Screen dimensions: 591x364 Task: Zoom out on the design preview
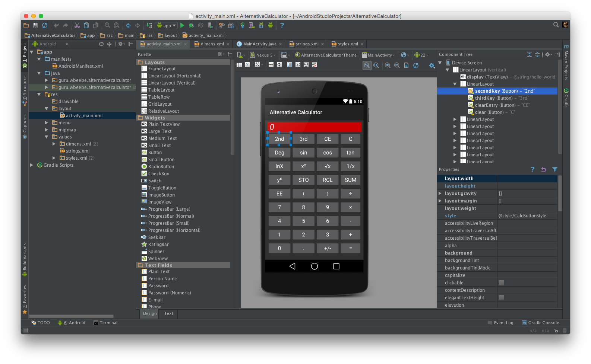pos(397,65)
